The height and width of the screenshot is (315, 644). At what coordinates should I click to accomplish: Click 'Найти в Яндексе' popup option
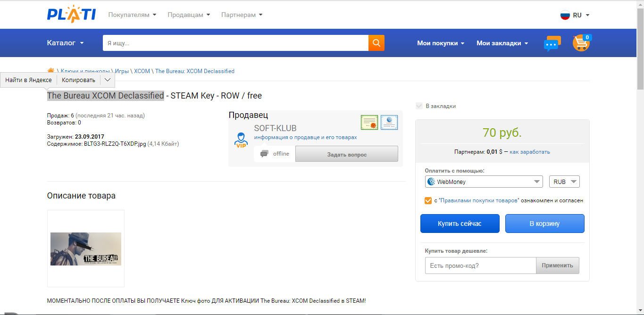click(x=28, y=80)
